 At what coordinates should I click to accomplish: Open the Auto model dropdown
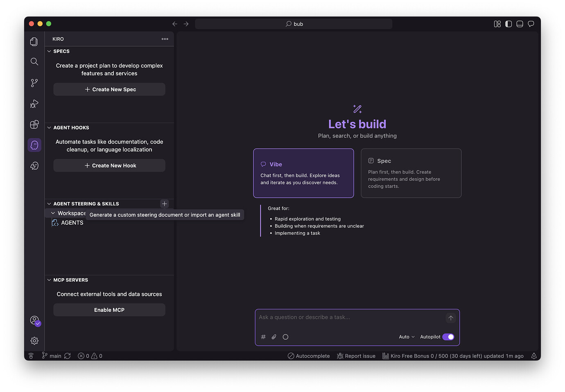(x=407, y=337)
